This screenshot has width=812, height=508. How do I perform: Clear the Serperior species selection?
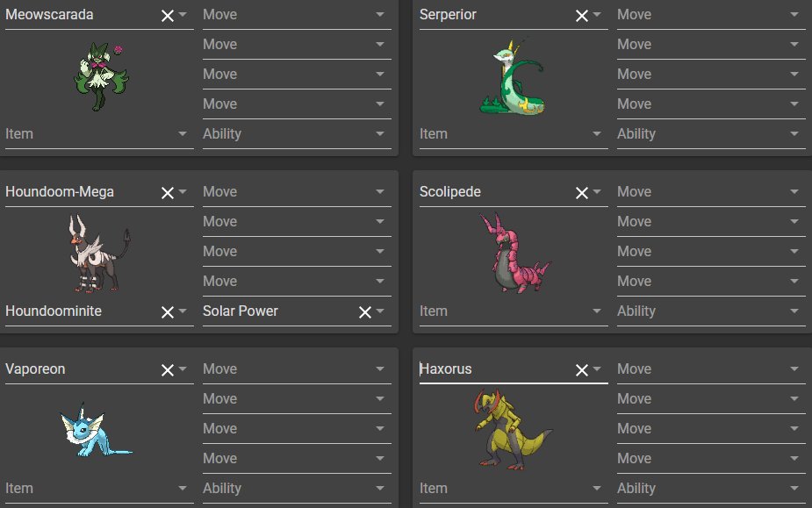[581, 16]
